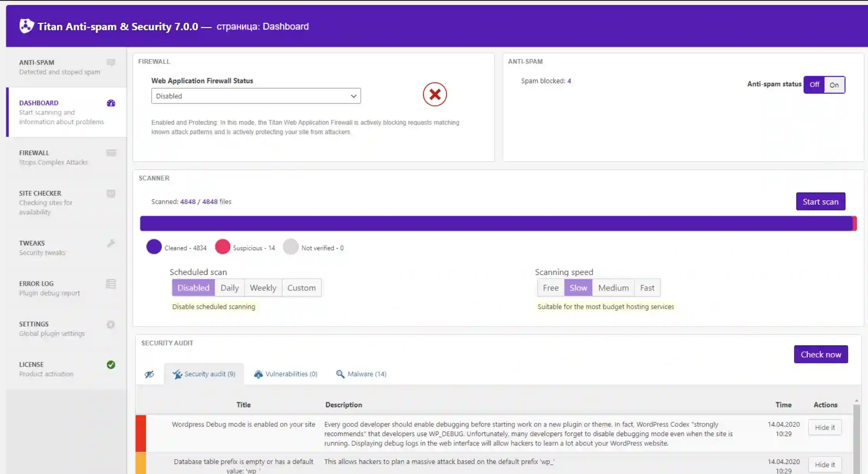Hide the Wordpress Debug mode issue
The width and height of the screenshot is (868, 474).
click(x=825, y=427)
